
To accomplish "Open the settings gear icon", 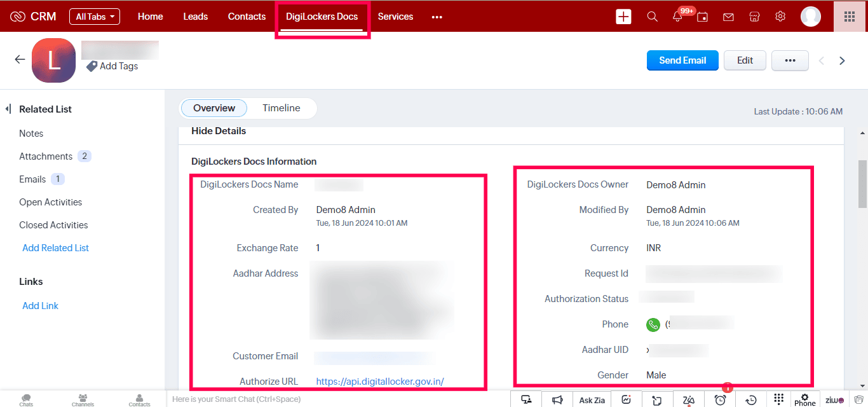I will click(780, 17).
